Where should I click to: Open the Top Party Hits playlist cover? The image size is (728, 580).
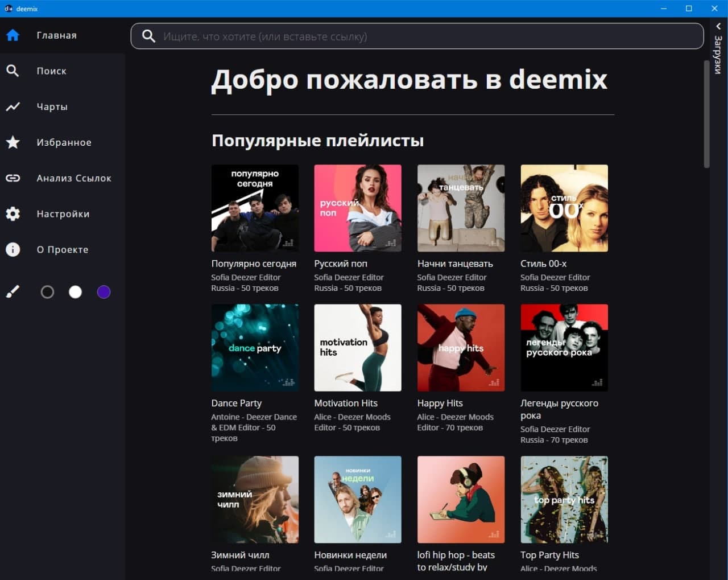point(564,500)
